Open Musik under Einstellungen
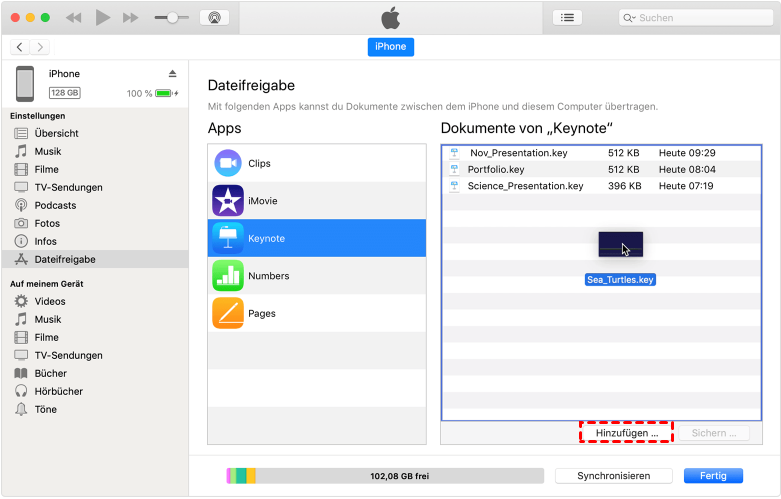 coord(95,151)
